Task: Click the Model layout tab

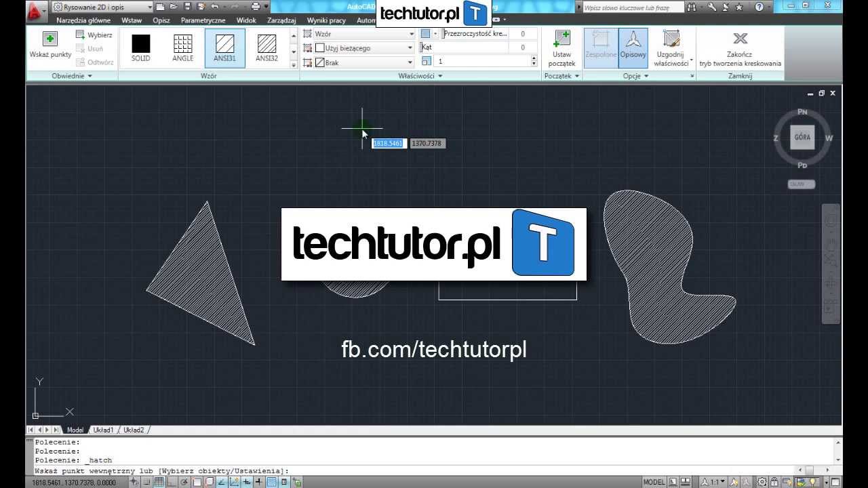Action: point(75,430)
